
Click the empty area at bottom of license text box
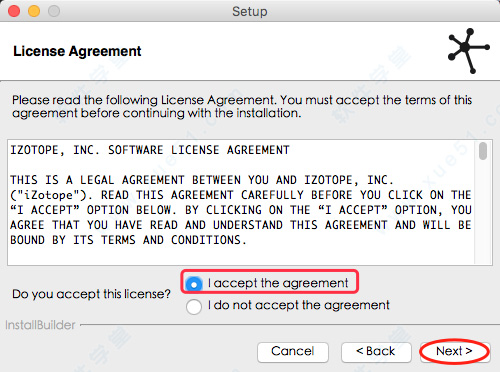[x=242, y=256]
